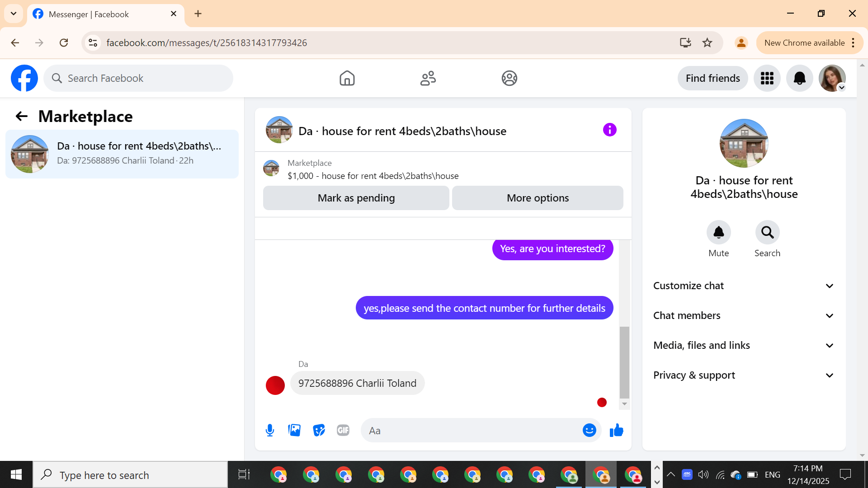Expand Customize chat section

tap(743, 286)
